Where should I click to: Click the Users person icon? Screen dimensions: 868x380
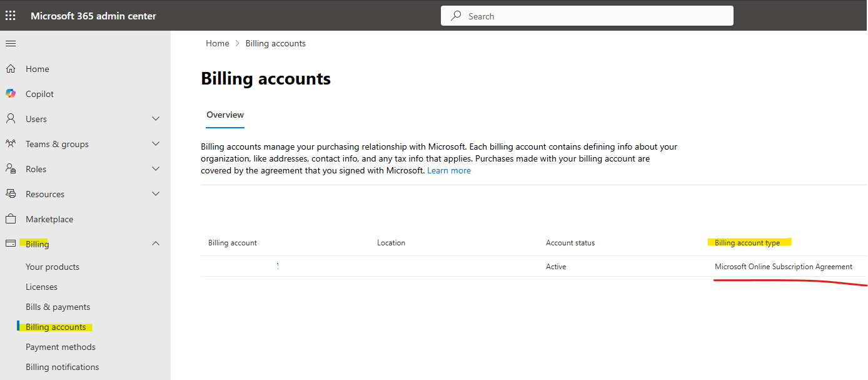11,119
